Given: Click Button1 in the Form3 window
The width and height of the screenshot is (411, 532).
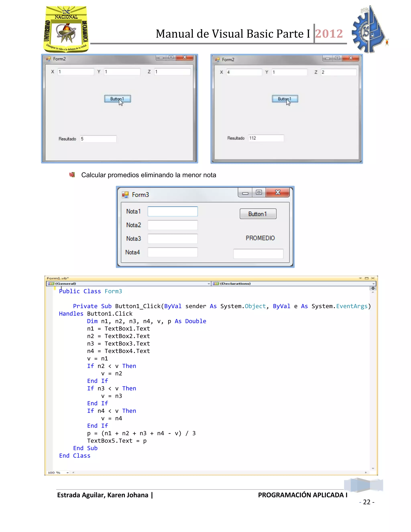Looking at the screenshot, I should click(x=258, y=214).
